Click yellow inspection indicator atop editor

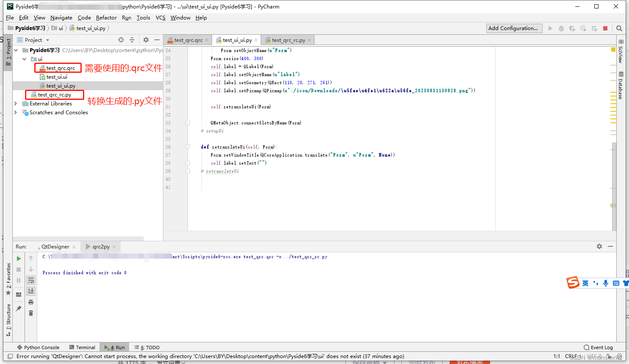point(613,50)
